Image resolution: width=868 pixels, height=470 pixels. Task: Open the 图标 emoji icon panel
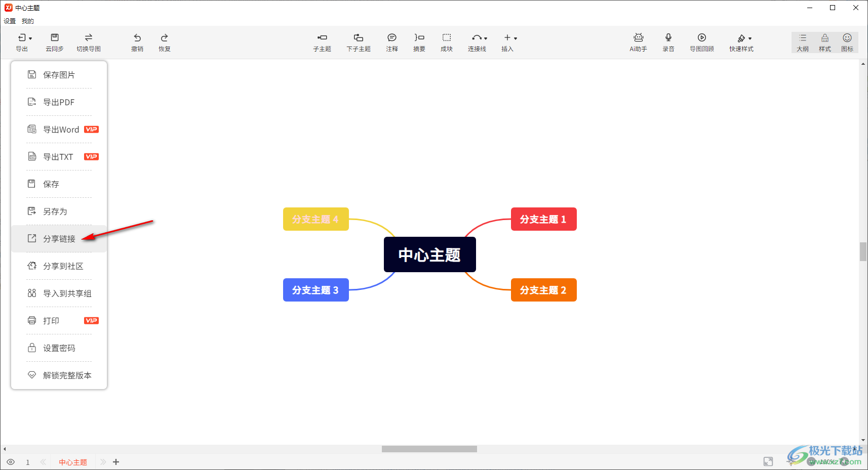tap(847, 42)
